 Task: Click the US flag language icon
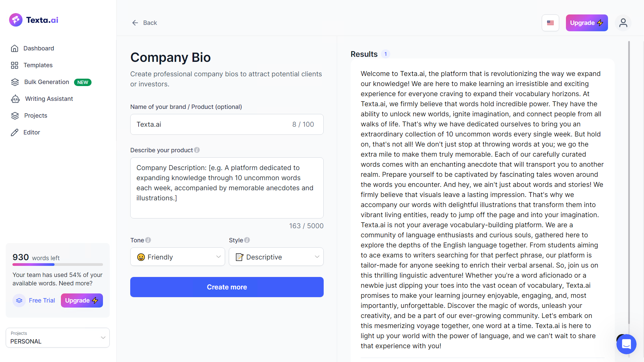pos(550,23)
